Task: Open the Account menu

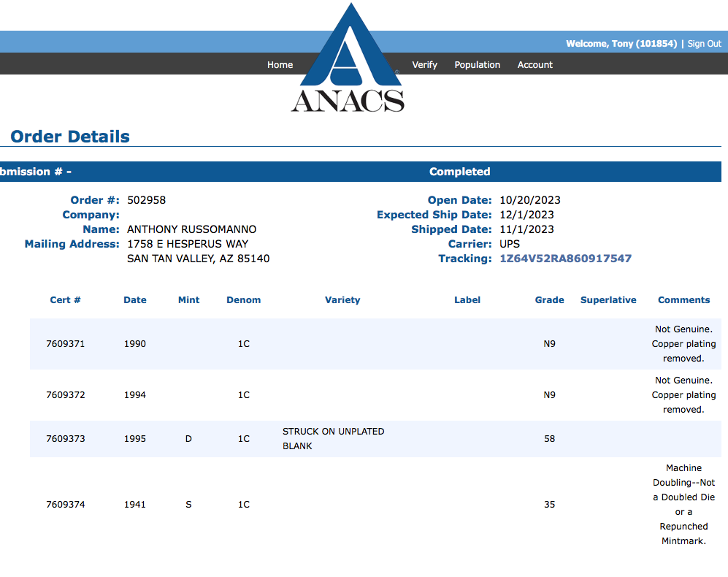Action: tap(534, 65)
